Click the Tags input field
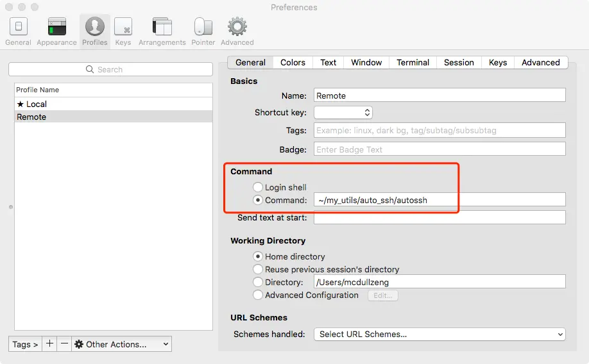The width and height of the screenshot is (589, 364). pos(440,130)
